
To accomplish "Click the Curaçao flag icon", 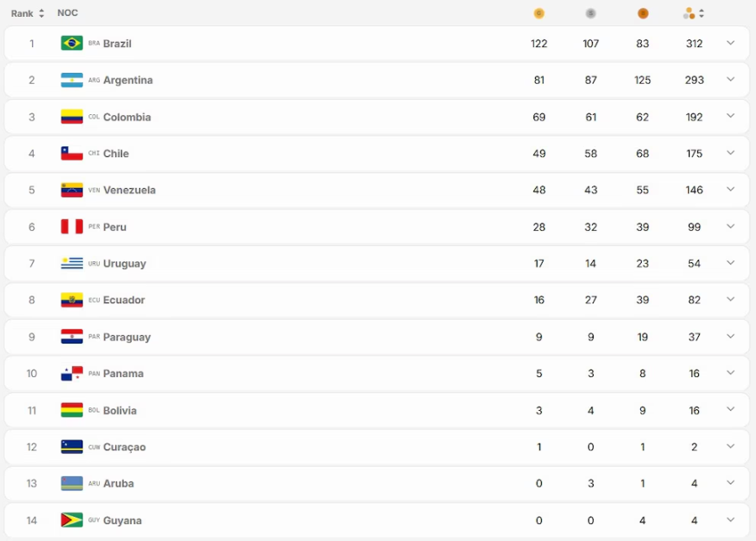I will 72,447.
